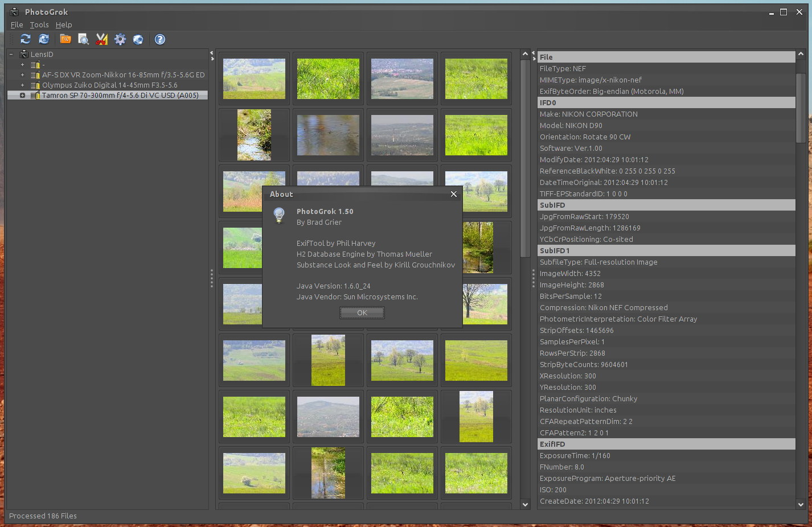The height and width of the screenshot is (527, 812).
Task: Select the water reflection thumbnail in second row
Action: [328, 135]
